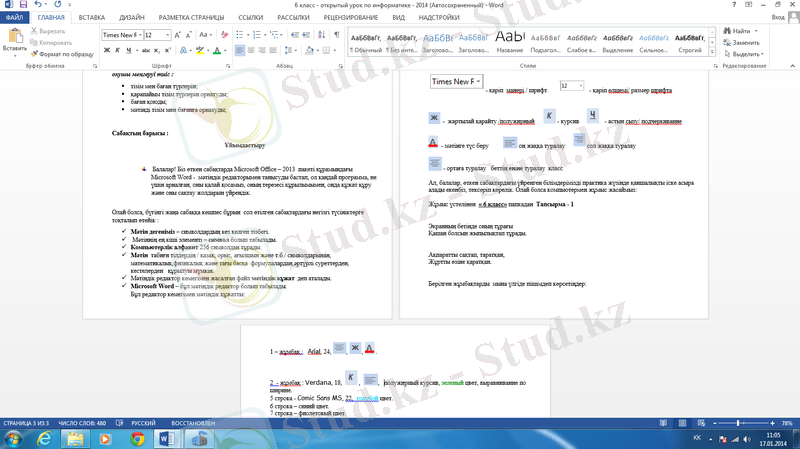Switch to the ВСТАВКА ribbon tab
This screenshot has height=449, width=800.
[91, 17]
